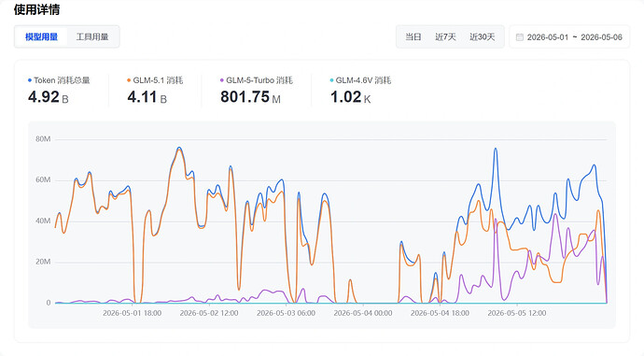Click the cyan GLM-4.6V 消耗 legend dot

[x=332, y=80]
